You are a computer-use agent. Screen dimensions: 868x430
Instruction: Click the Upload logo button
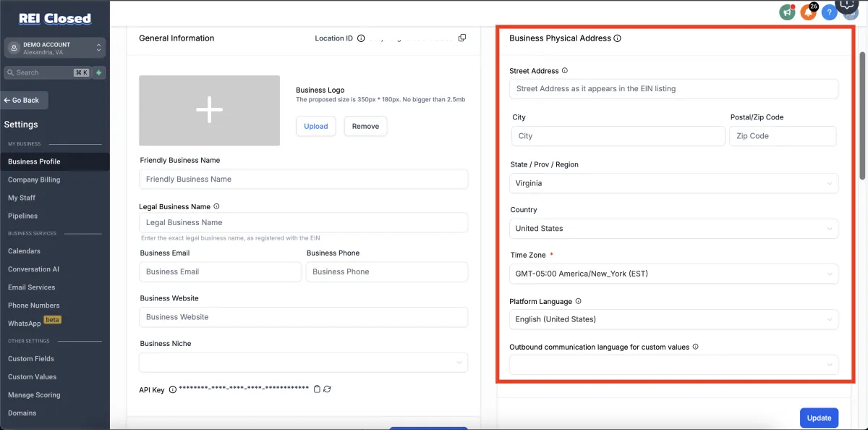(315, 126)
